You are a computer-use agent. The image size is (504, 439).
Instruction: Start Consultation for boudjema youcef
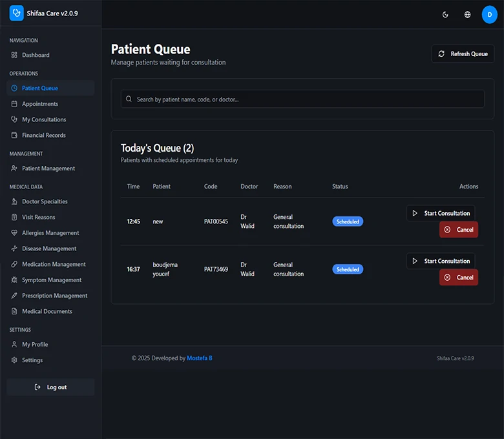[441, 261]
